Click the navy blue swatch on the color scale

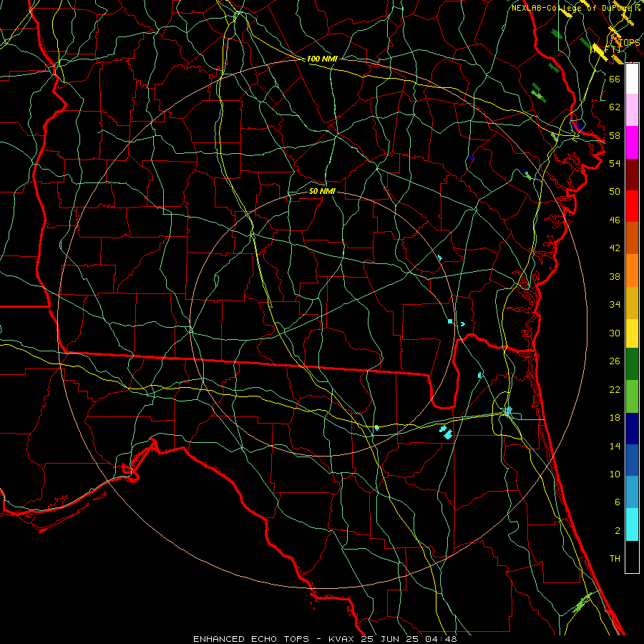[632, 429]
